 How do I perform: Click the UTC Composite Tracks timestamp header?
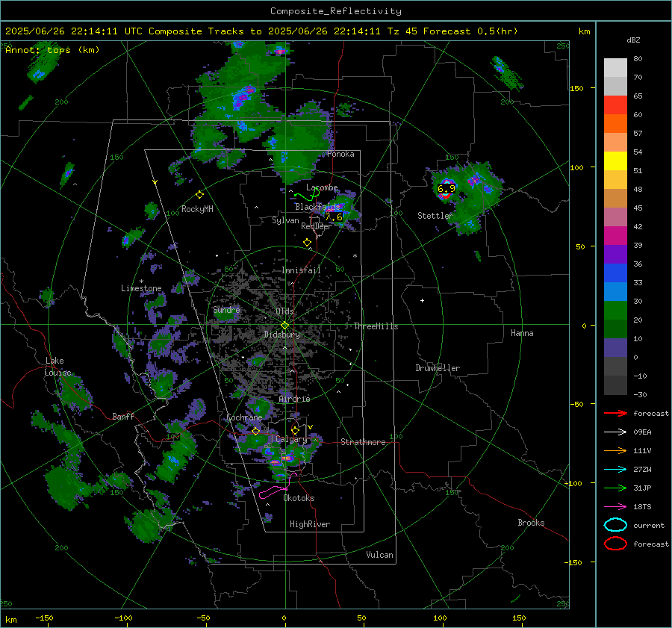[261, 31]
